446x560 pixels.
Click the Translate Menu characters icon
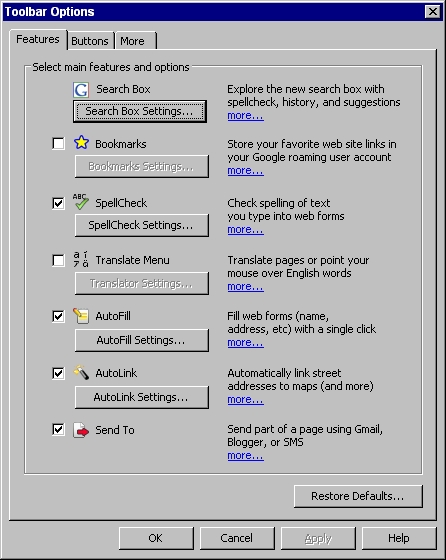(81, 259)
